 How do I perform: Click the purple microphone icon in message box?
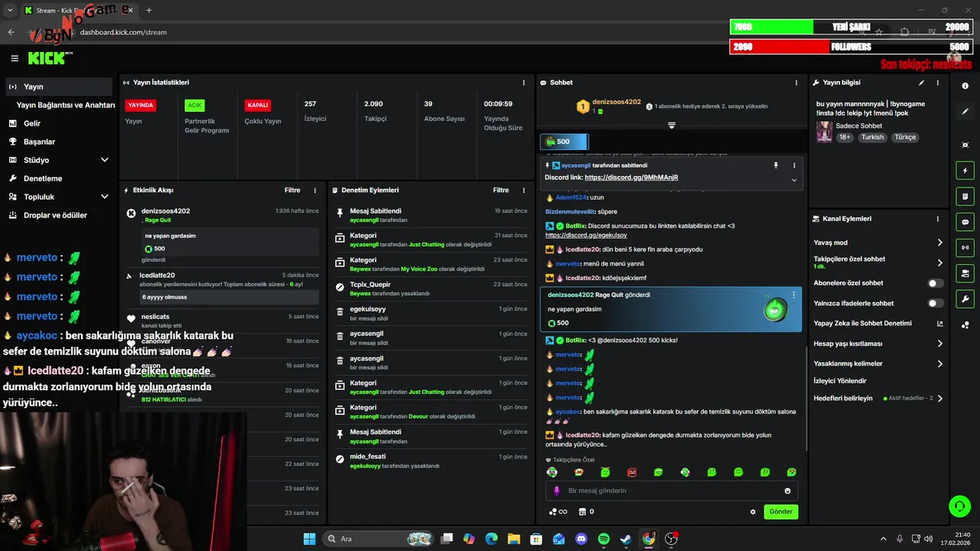click(557, 491)
